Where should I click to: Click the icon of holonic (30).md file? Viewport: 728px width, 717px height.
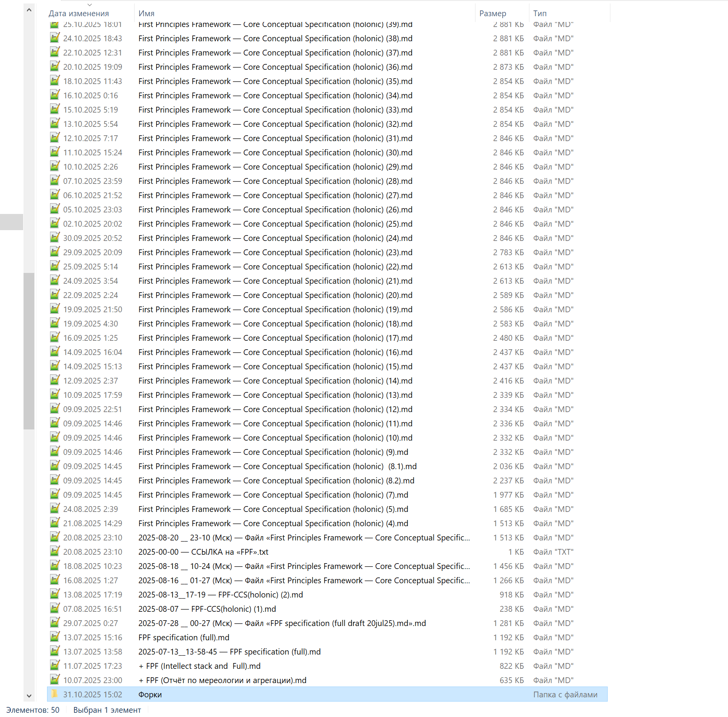click(x=55, y=152)
